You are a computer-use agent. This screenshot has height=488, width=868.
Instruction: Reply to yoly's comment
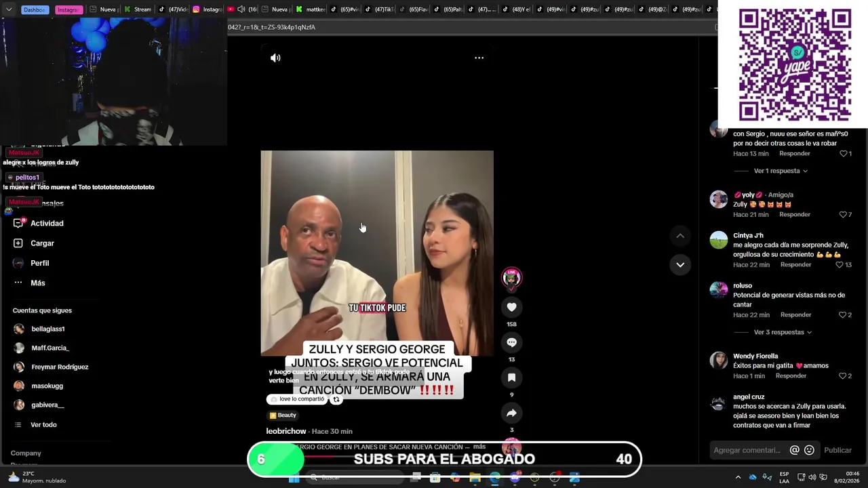[795, 215]
